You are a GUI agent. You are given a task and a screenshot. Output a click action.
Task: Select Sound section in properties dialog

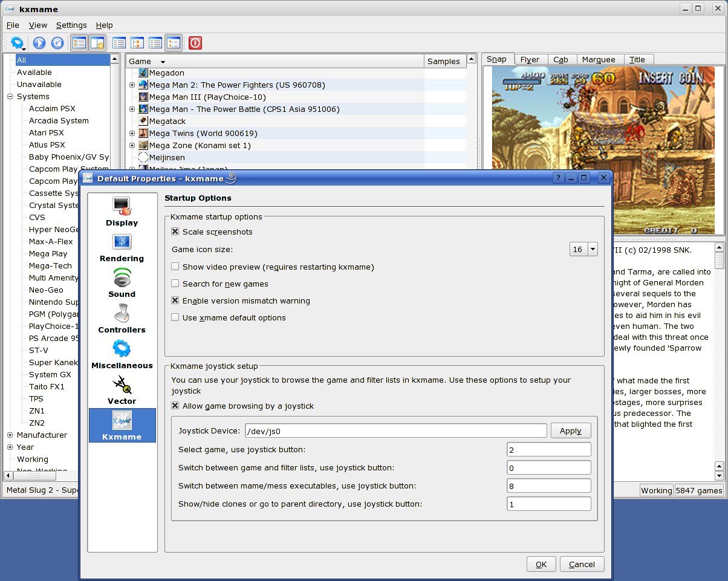coord(122,283)
